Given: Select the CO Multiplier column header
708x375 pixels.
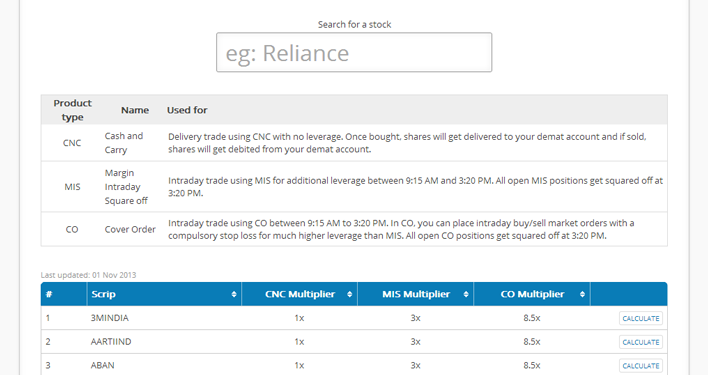Looking at the screenshot, I should point(532,294).
